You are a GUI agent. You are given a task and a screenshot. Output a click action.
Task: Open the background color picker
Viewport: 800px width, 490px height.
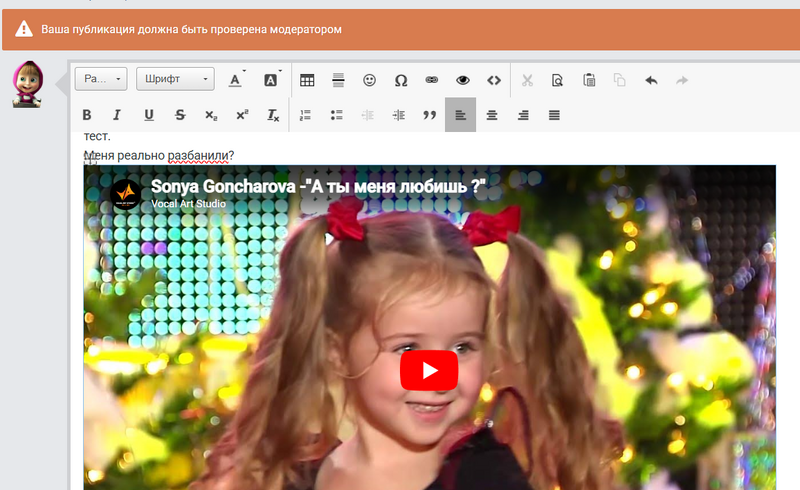coord(271,80)
